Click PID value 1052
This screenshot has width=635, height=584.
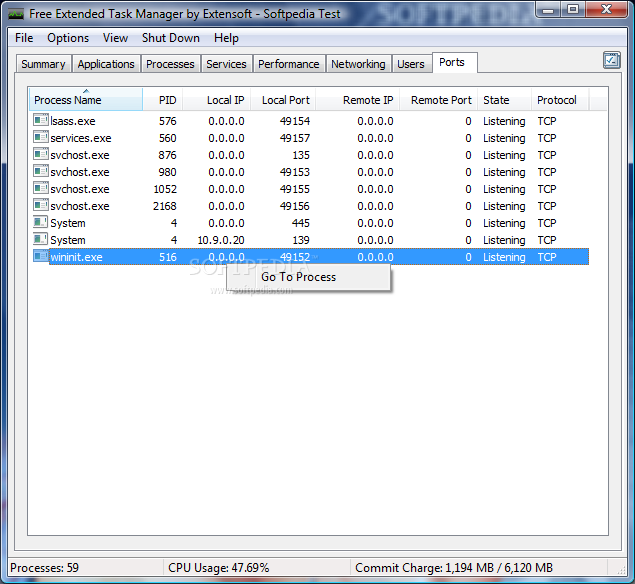pyautogui.click(x=165, y=189)
